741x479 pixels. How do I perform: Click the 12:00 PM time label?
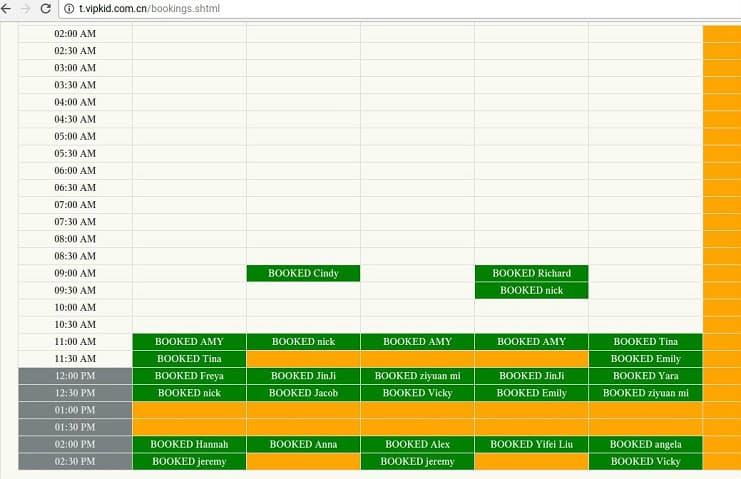[75, 376]
